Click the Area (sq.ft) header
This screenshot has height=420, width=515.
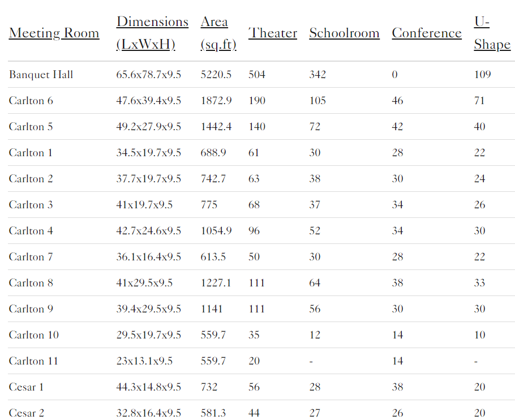(218, 33)
